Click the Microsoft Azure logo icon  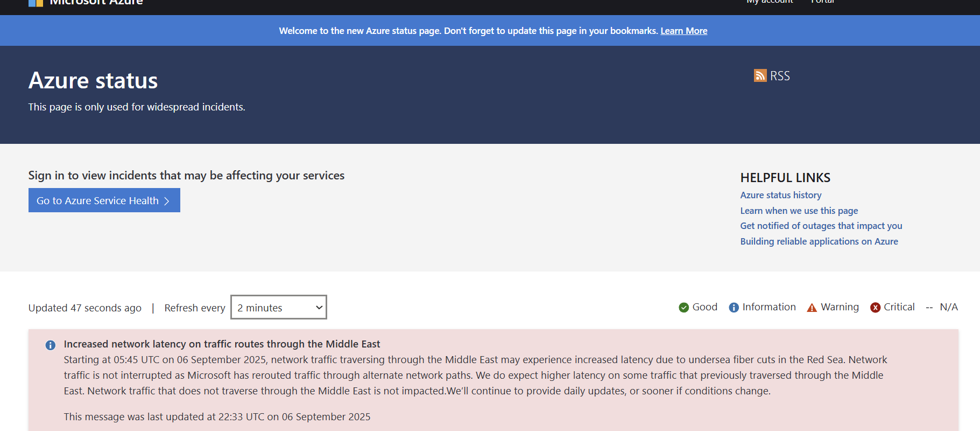pos(36,3)
